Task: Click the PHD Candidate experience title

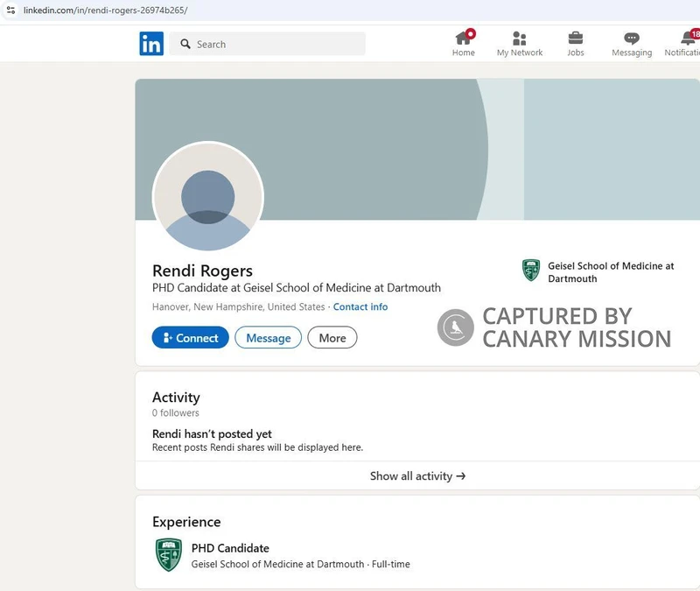Action: (x=230, y=548)
